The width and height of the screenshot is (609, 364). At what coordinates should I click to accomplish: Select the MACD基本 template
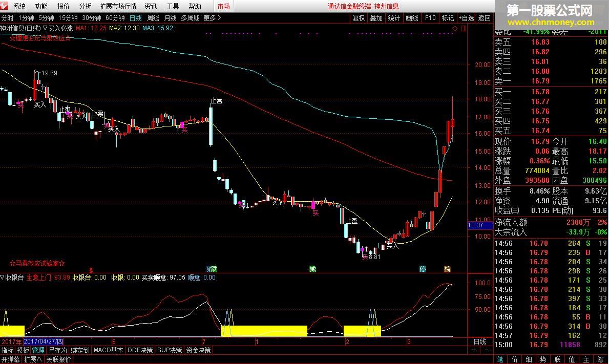pyautogui.click(x=109, y=350)
